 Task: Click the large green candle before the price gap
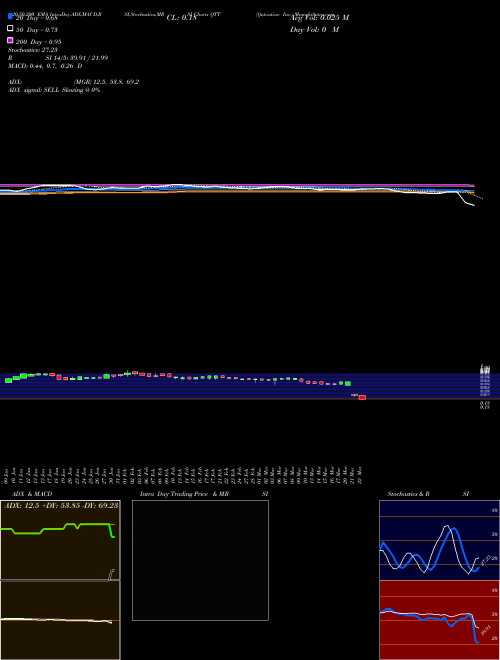click(348, 383)
